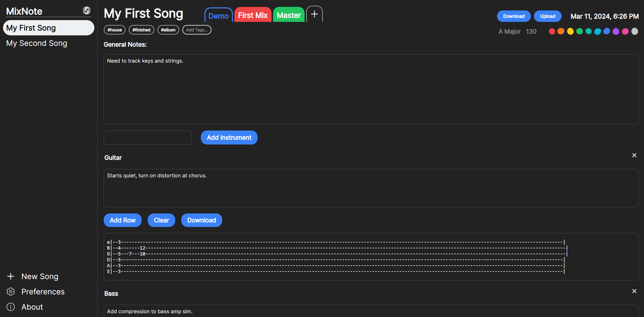Viewport: 644px width, 317px height.
Task: Click the MixNote logo icon in sidebar
Action: point(87,10)
